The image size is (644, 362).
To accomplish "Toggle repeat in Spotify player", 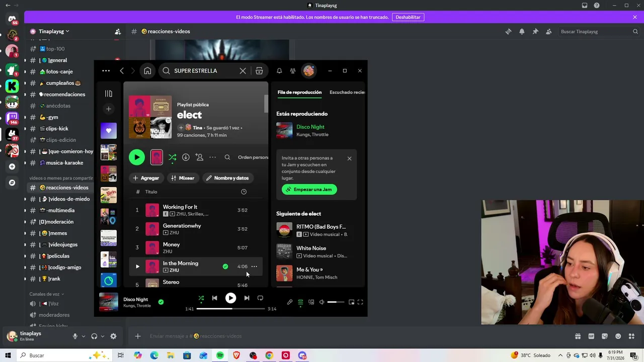I will [260, 298].
